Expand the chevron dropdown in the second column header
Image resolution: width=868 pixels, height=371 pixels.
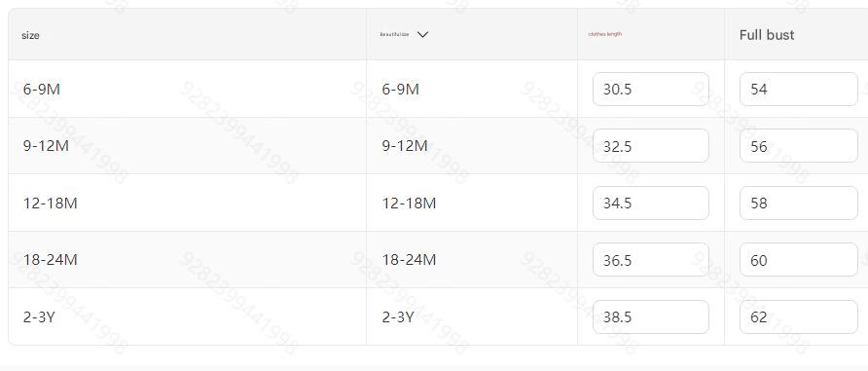coord(422,34)
